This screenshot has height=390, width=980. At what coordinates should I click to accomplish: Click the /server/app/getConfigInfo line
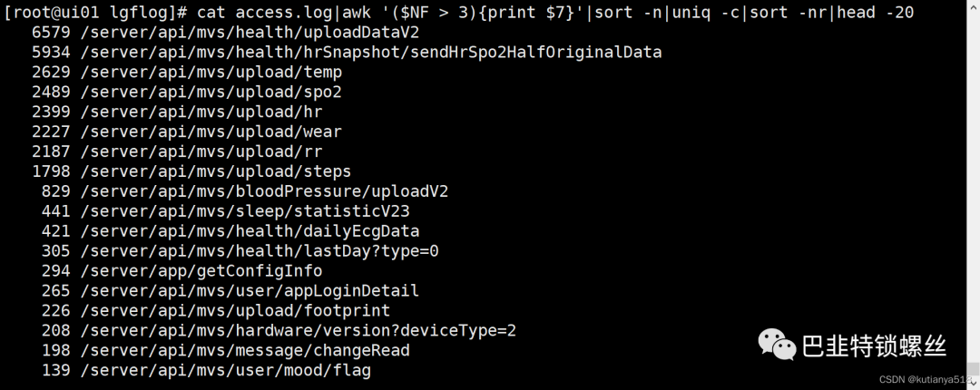(x=201, y=271)
